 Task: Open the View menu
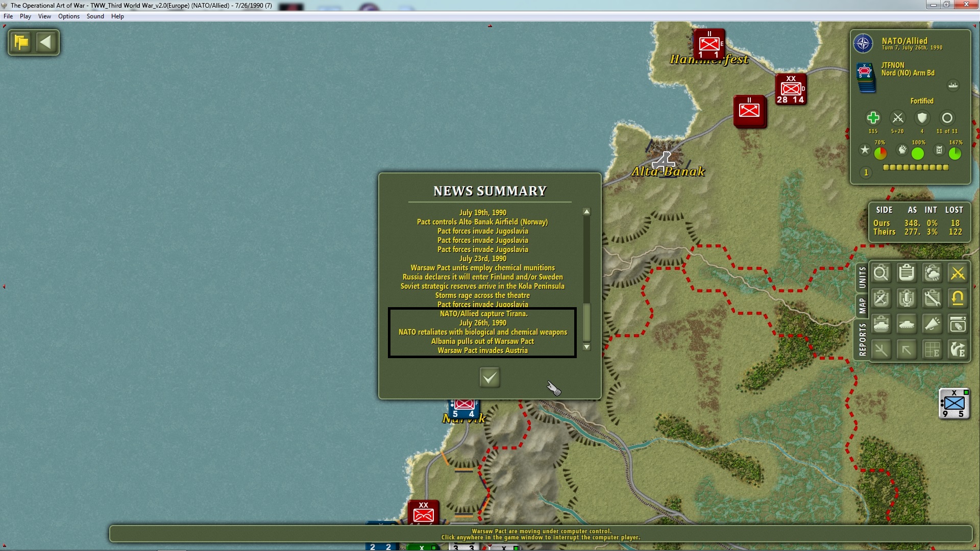(44, 16)
